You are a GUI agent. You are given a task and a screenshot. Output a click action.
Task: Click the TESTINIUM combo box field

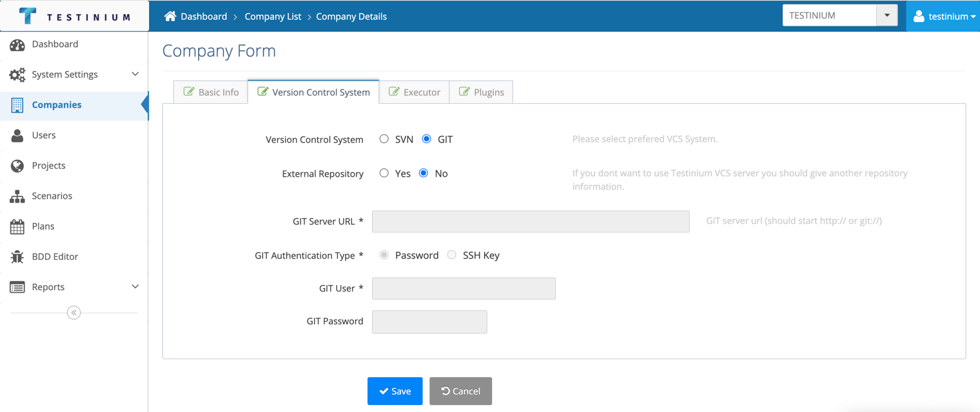click(830, 15)
